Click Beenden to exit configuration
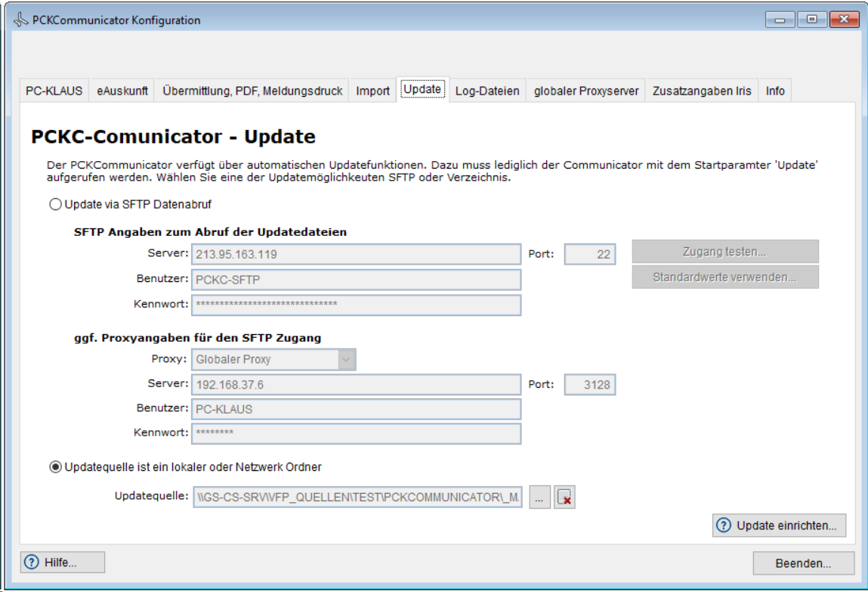868x592 pixels. (x=803, y=563)
